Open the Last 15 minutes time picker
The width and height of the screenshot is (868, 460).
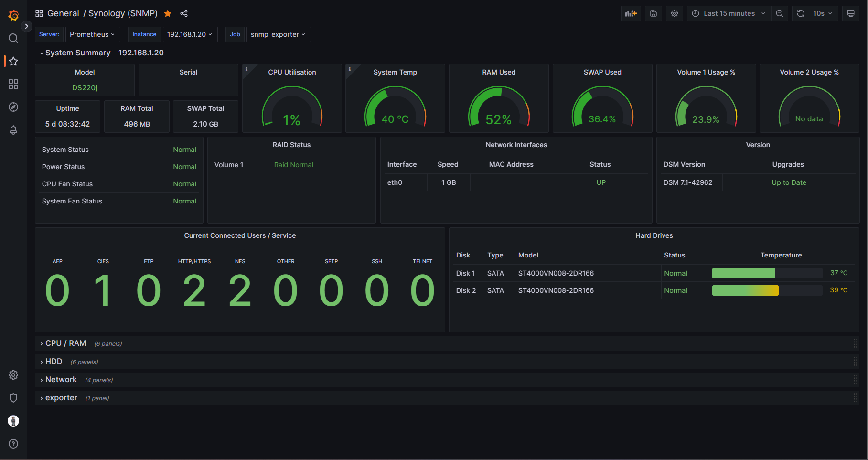point(729,13)
